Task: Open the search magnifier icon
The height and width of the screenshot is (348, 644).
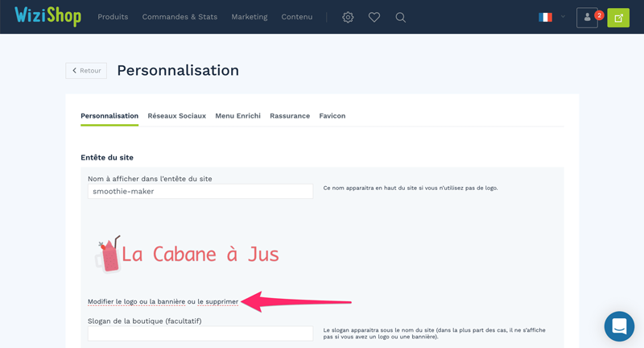Action: [x=400, y=17]
